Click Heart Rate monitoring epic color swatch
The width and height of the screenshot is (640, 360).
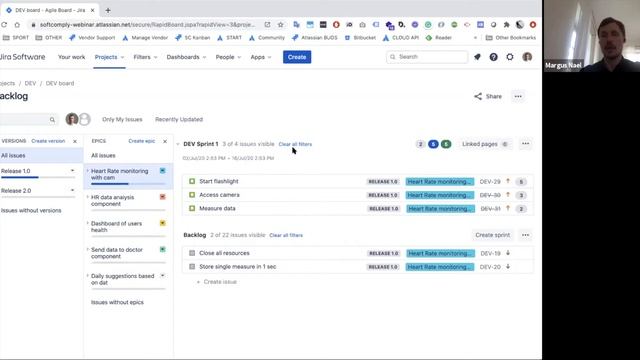(162, 171)
